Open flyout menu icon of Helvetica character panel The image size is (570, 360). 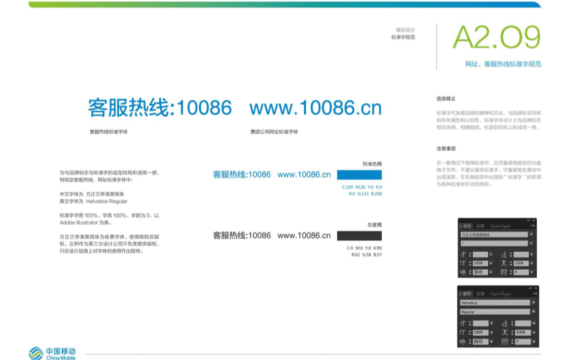(x=535, y=293)
